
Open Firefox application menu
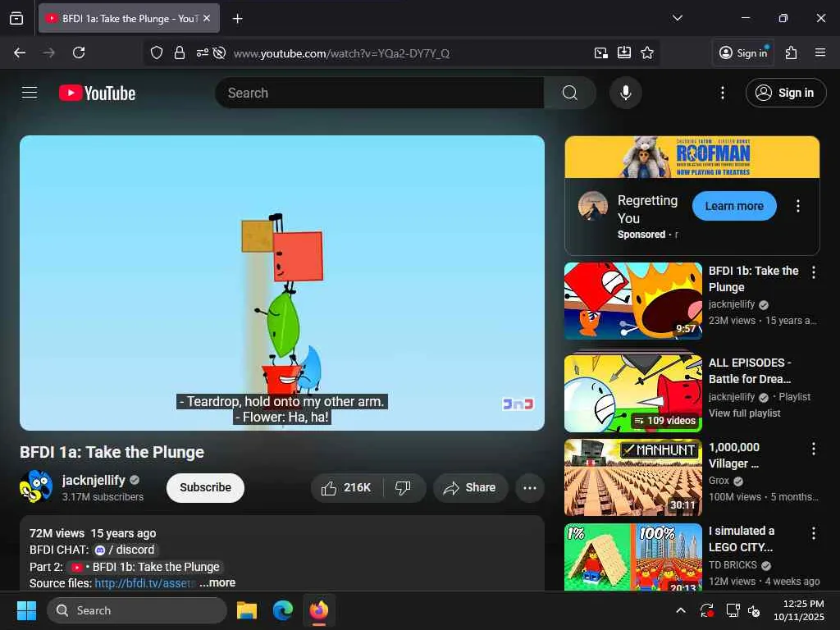(820, 52)
